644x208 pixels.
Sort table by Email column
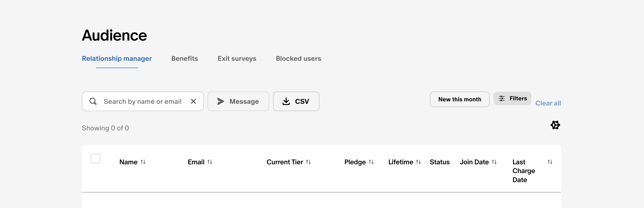click(210, 162)
